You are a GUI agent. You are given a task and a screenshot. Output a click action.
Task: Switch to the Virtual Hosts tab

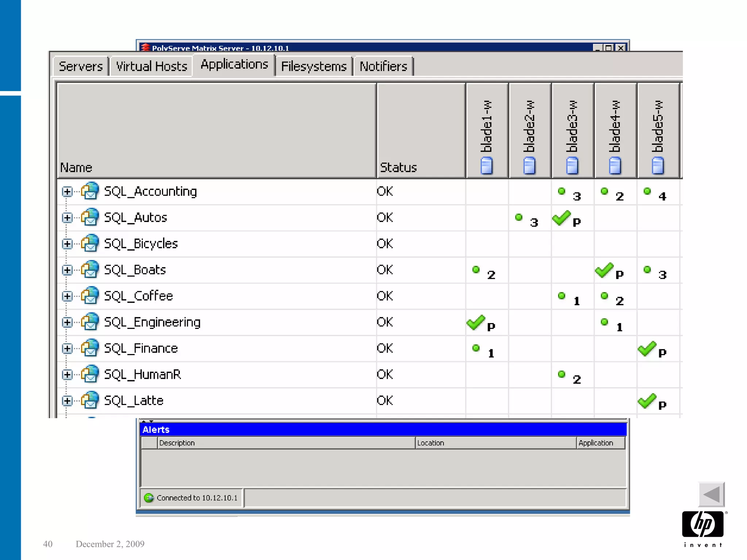(151, 66)
